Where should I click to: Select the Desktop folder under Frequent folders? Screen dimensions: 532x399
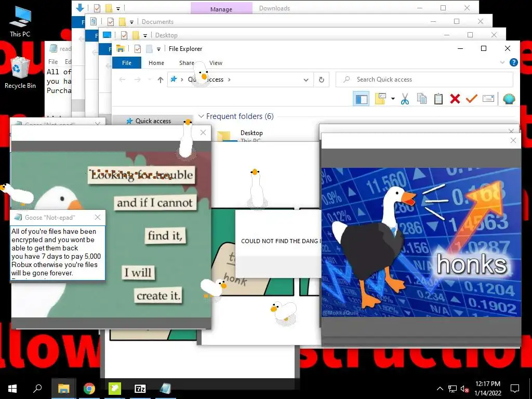coord(251,135)
